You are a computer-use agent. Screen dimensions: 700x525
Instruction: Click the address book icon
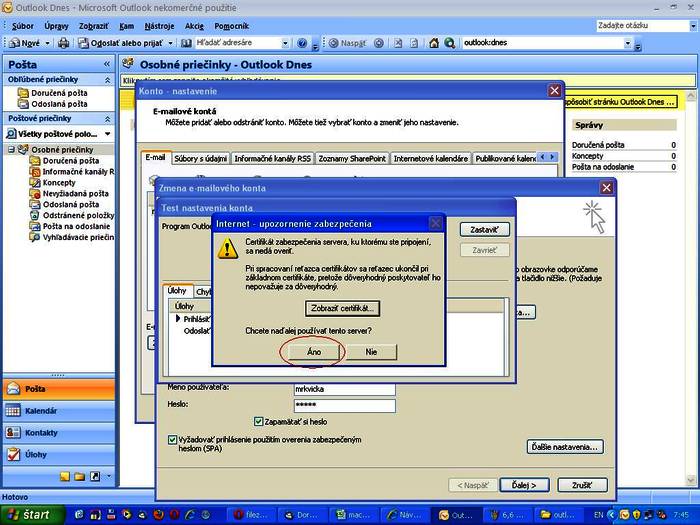186,43
